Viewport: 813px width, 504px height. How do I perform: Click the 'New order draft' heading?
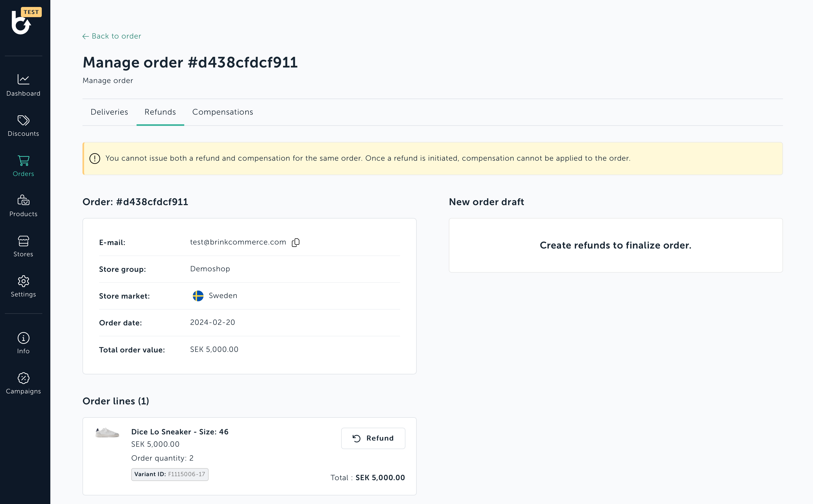[486, 202]
